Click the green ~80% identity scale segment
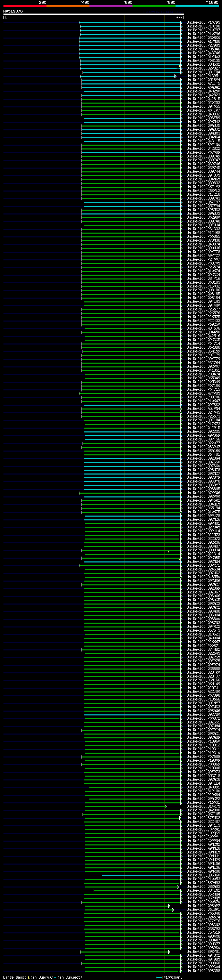 tap(154, 6)
